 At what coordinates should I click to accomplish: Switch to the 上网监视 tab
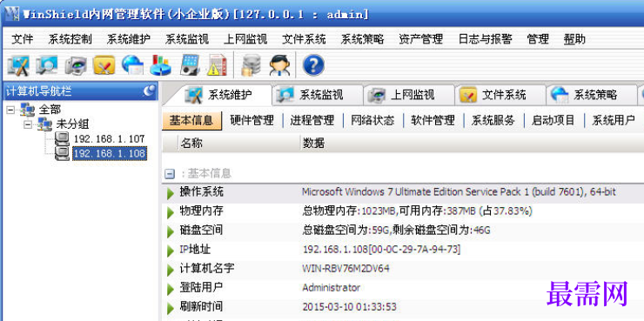(409, 95)
